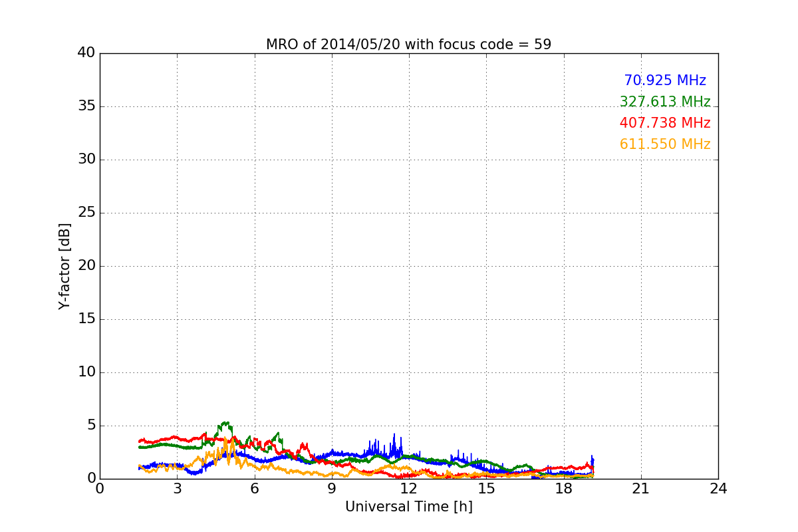Click the x-axis tick label 21
Screen dimensions: 798x532
tap(641, 489)
